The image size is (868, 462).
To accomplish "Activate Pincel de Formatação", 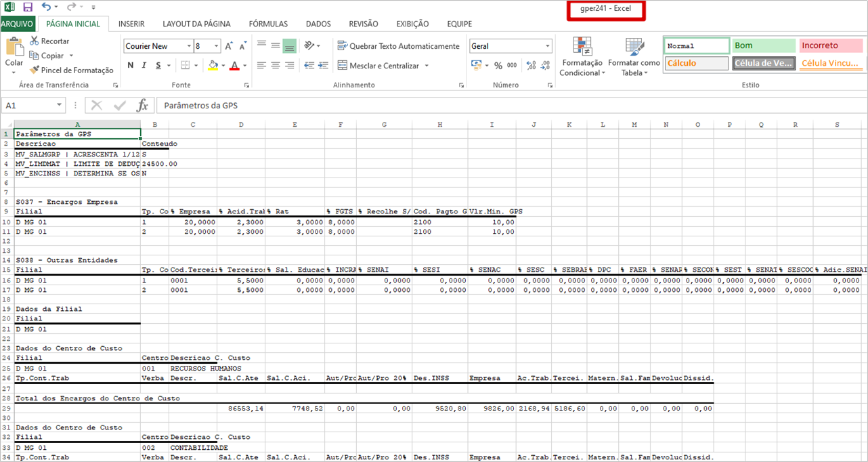I will pyautogui.click(x=72, y=70).
